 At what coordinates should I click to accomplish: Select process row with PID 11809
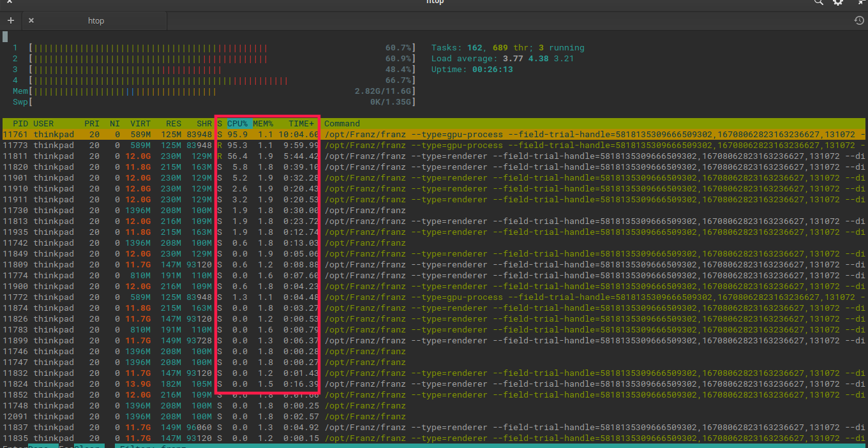(x=434, y=265)
